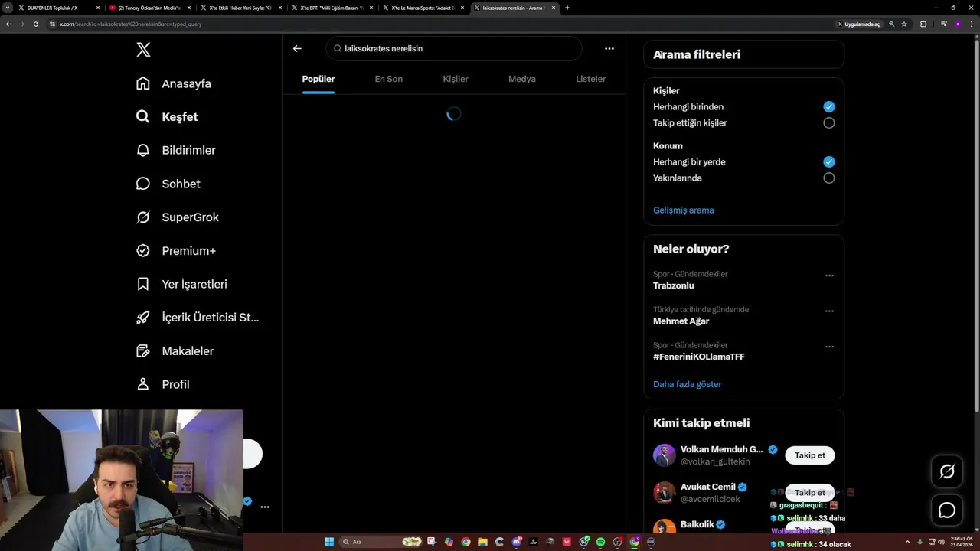The width and height of the screenshot is (980, 551).
Task: Open more options for #FeneriniKOLlamaTFF trend
Action: (829, 347)
